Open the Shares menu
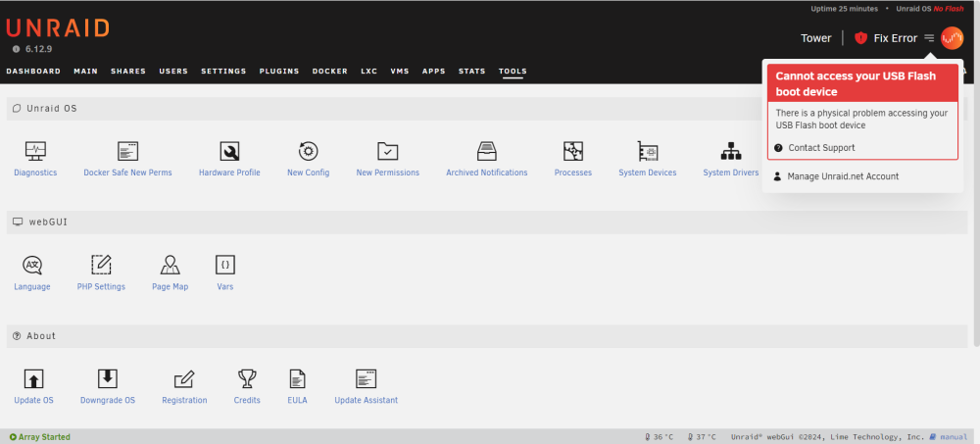980x444 pixels. [128, 72]
